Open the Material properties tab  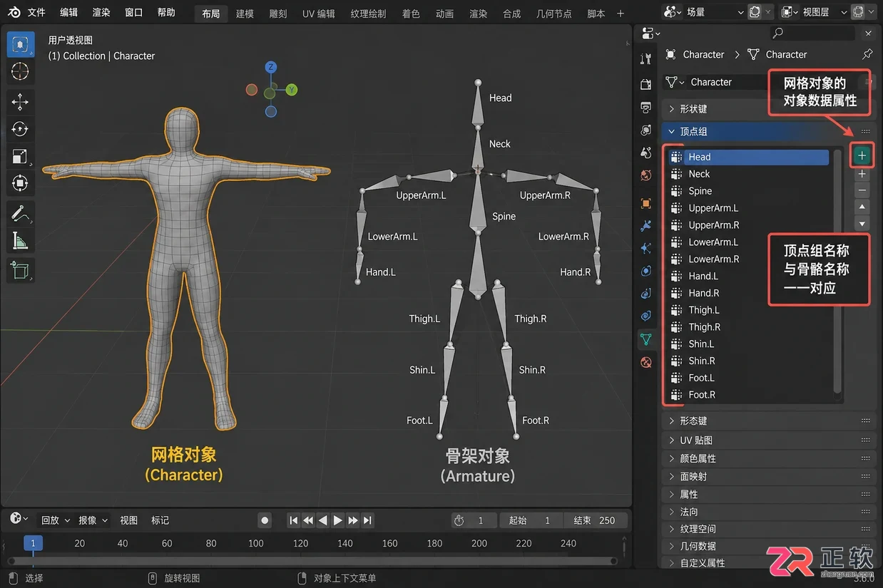point(646,362)
